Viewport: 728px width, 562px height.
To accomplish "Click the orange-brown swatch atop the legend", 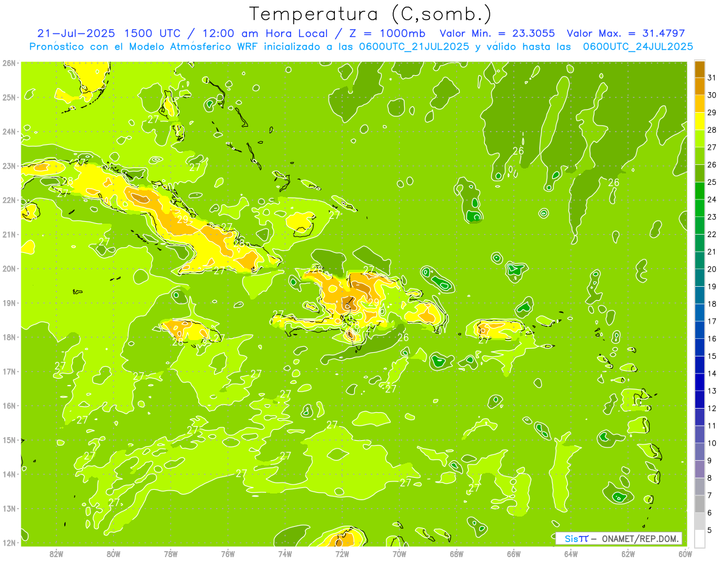I will 699,69.
